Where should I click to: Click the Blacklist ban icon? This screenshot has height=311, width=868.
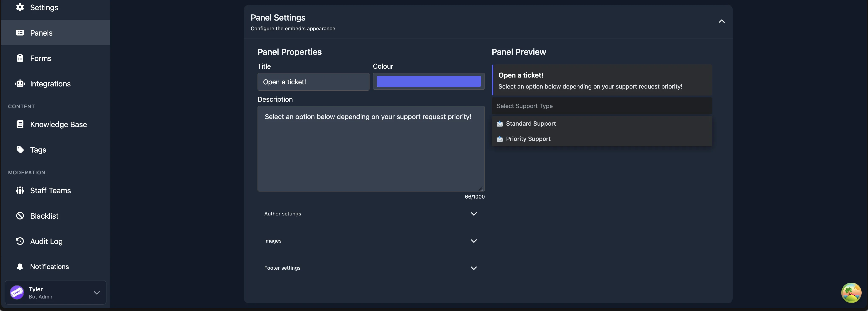(20, 216)
